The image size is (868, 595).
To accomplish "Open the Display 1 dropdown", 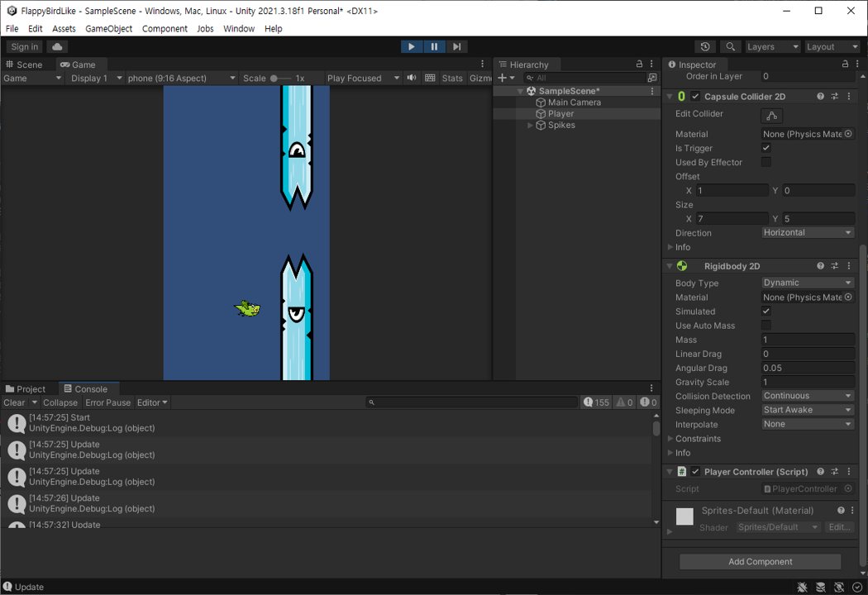I will [x=95, y=78].
